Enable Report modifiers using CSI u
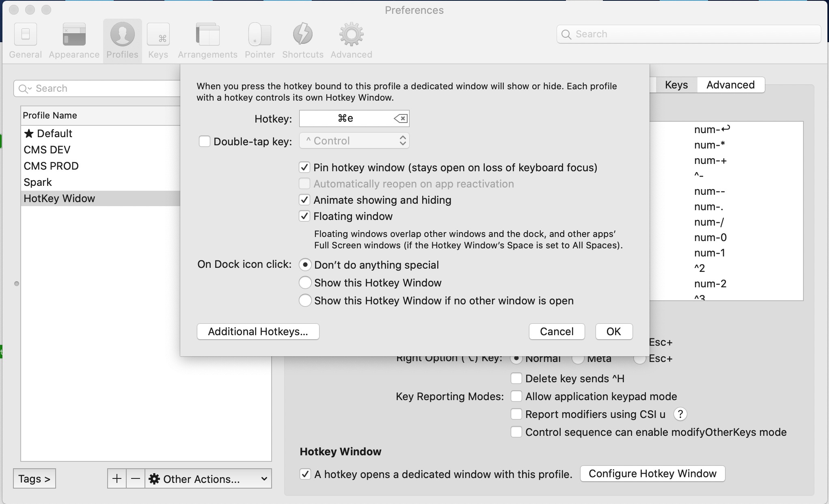 click(x=516, y=414)
